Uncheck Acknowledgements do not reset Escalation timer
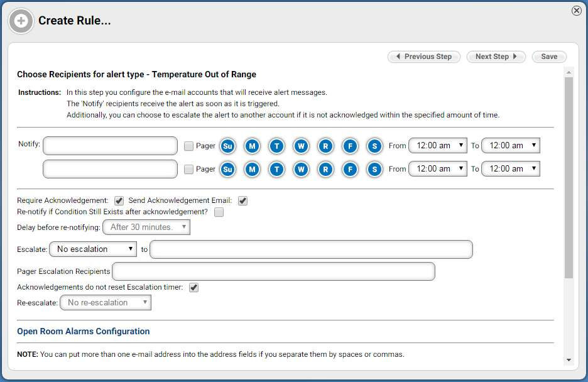588x382 pixels. click(193, 288)
